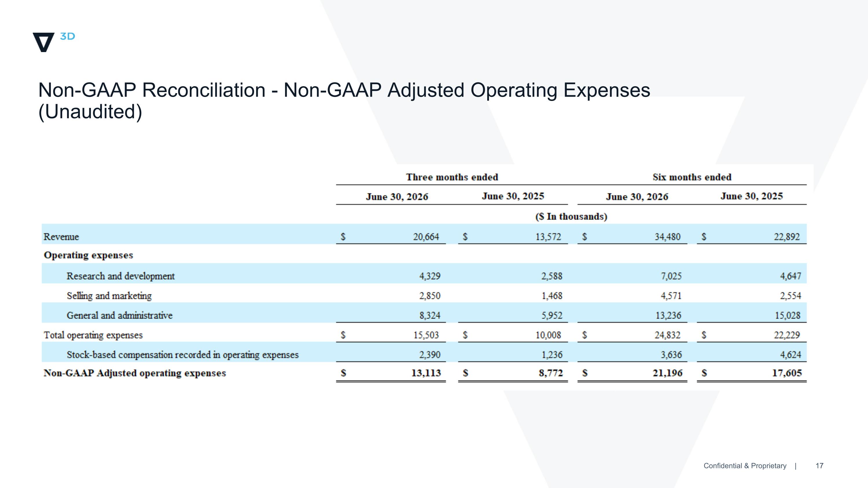Click the total operating expenses value 22,229
This screenshot has width=868, height=488.
tap(787, 335)
